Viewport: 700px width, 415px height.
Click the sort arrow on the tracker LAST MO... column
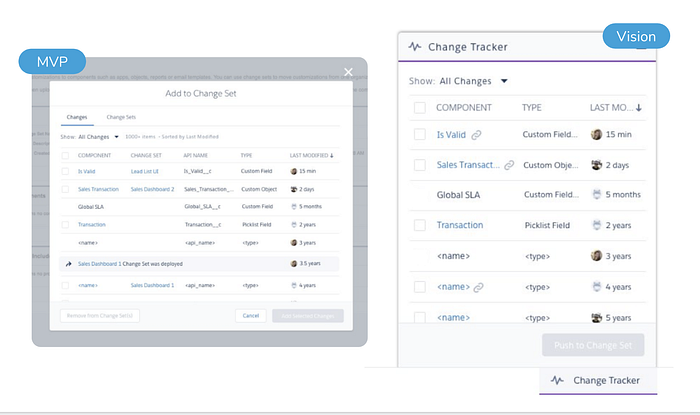click(639, 107)
